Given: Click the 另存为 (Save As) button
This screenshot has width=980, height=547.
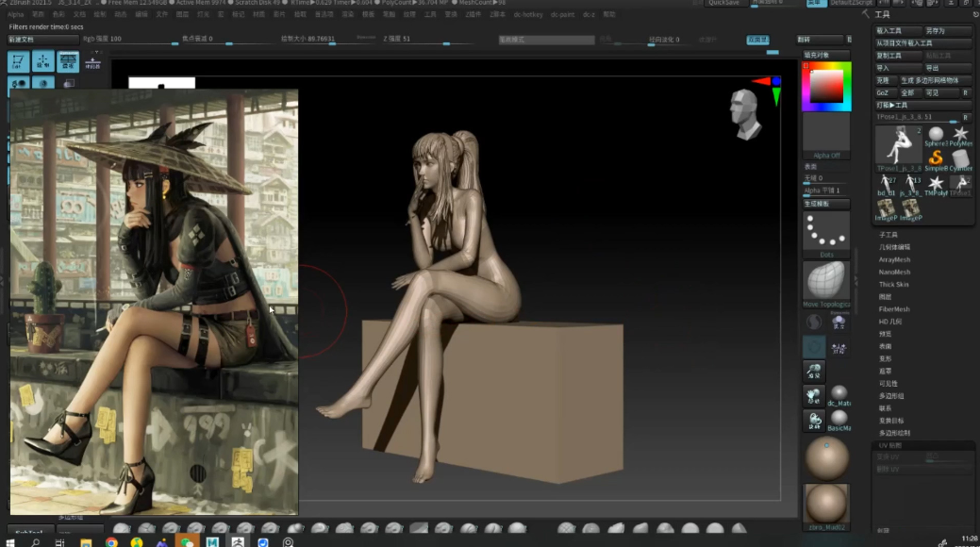Looking at the screenshot, I should click(948, 30).
